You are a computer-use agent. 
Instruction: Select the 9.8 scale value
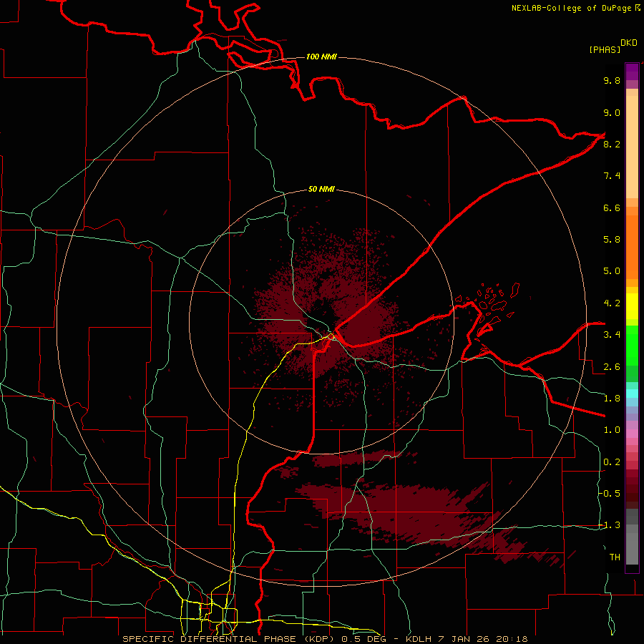[612, 80]
